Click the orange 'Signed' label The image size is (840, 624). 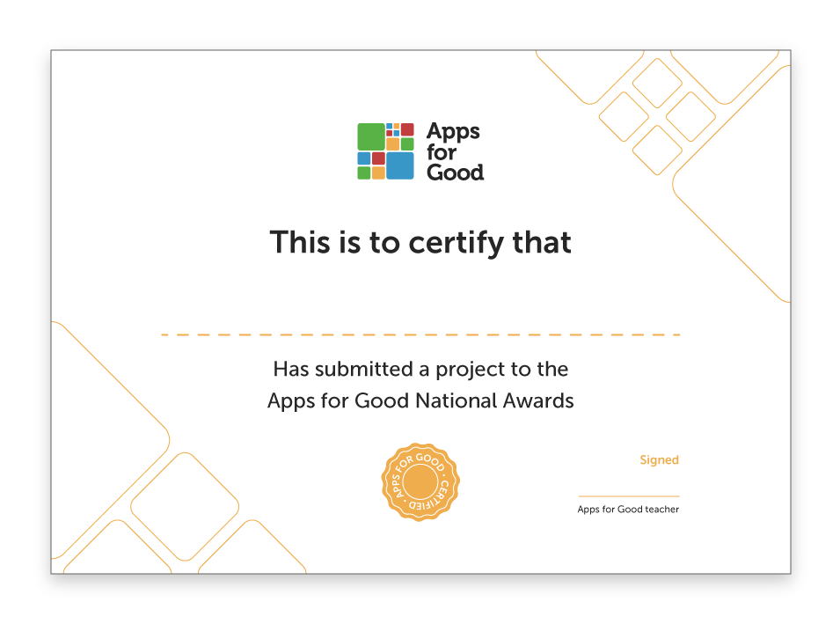(659, 460)
